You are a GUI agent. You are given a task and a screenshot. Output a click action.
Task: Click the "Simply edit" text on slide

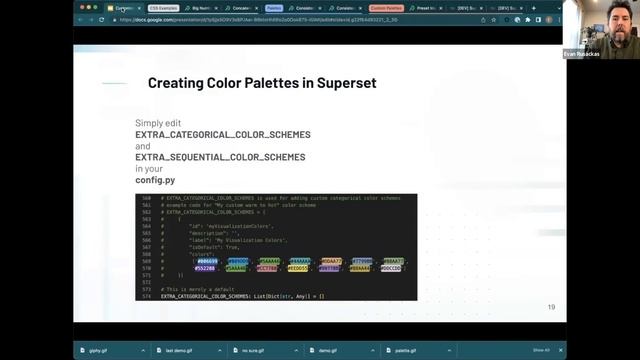tap(158, 123)
